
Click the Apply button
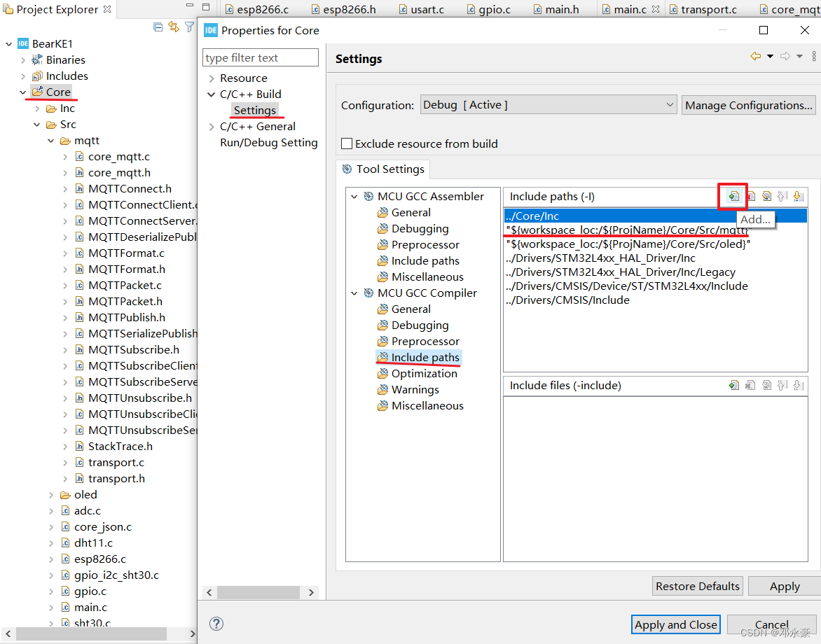[785, 586]
